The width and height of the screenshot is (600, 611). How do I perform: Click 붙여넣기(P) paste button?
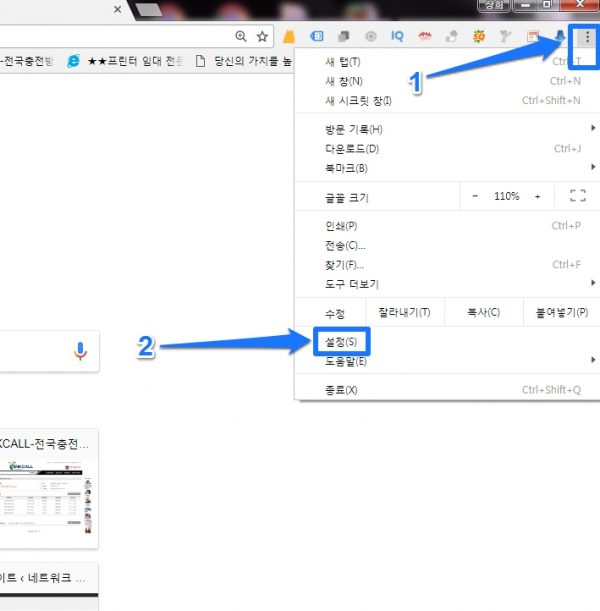(562, 312)
